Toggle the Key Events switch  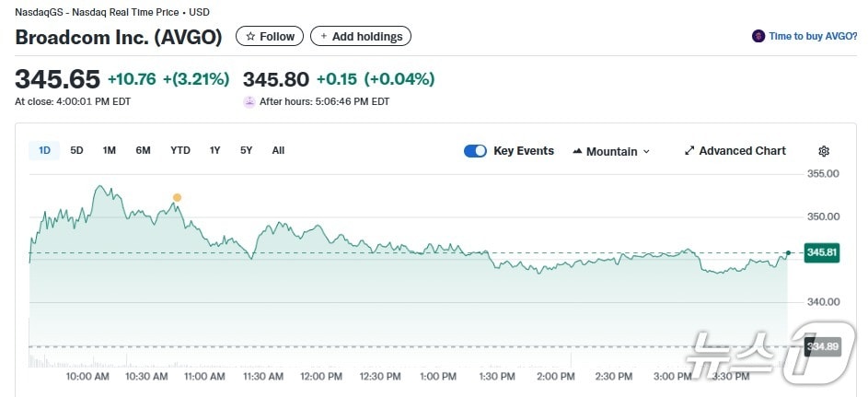coord(475,151)
